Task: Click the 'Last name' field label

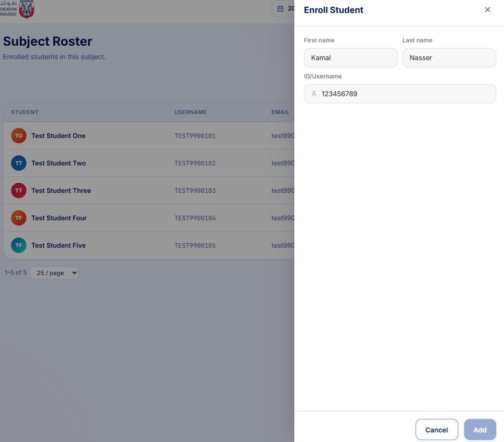Action: [x=417, y=40]
